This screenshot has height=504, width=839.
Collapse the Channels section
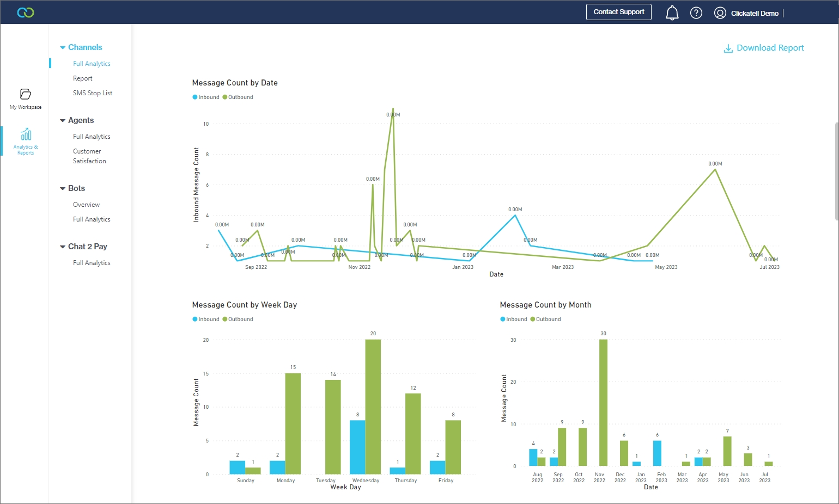(x=63, y=48)
